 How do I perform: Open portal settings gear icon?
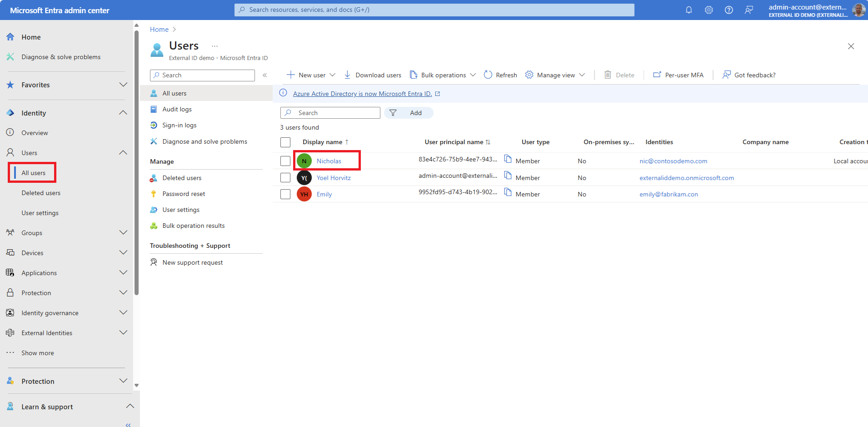708,10
